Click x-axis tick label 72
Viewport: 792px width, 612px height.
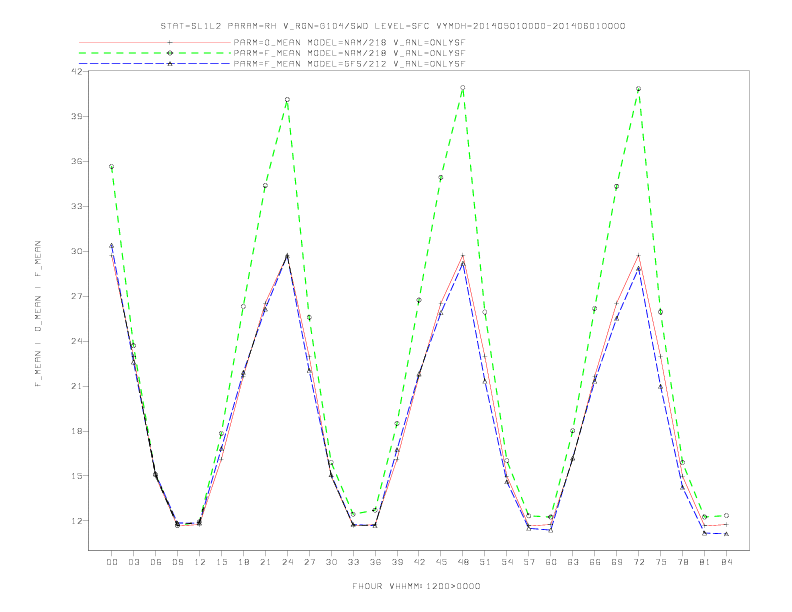[x=638, y=562]
